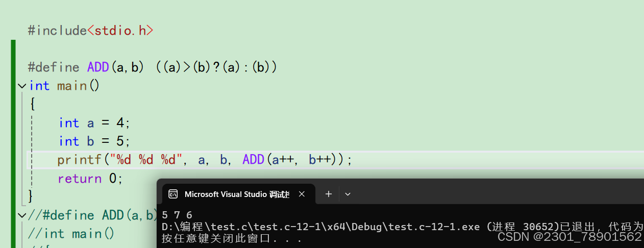The width and height of the screenshot is (644, 248).
Task: Click the line declaring int a = 4
Action: point(94,123)
